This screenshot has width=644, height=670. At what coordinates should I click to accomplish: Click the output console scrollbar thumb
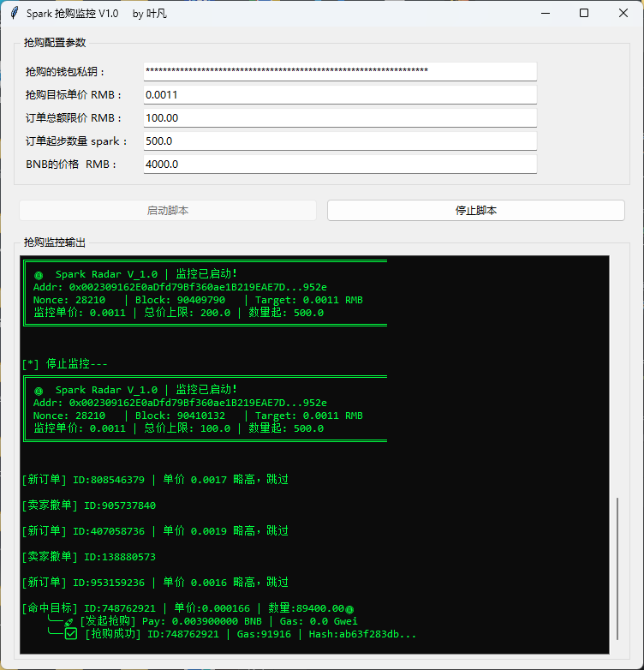click(x=617, y=568)
